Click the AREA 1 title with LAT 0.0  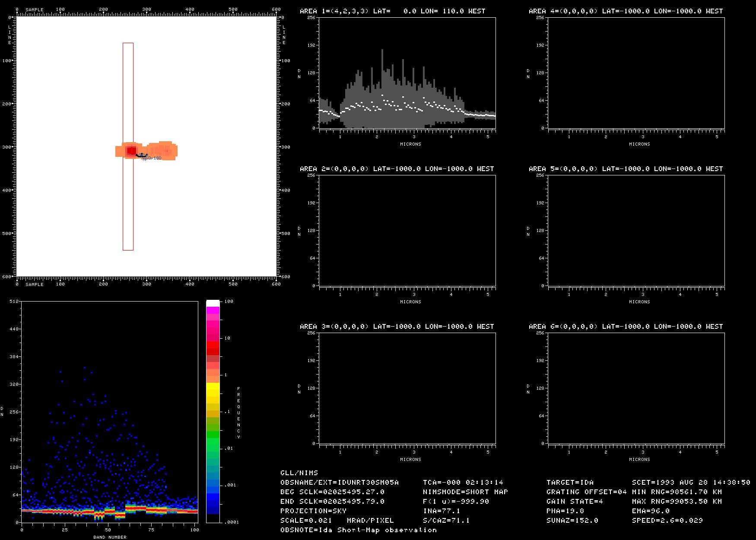(x=392, y=11)
